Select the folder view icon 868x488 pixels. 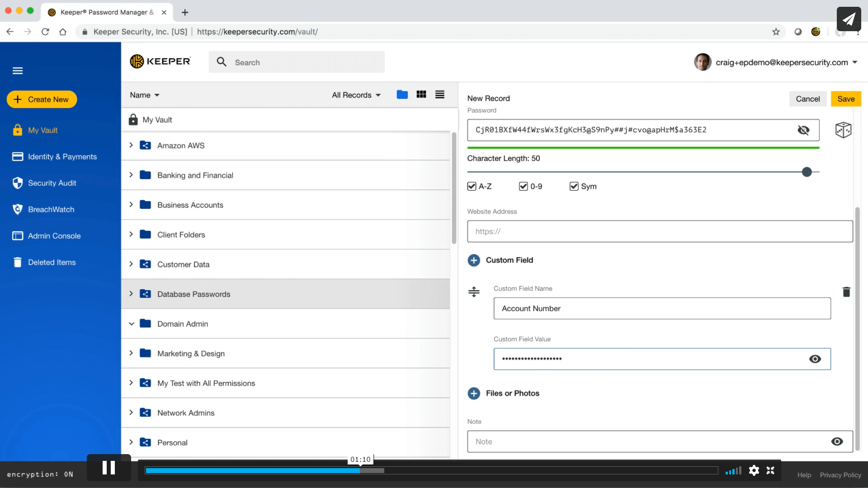pos(402,94)
